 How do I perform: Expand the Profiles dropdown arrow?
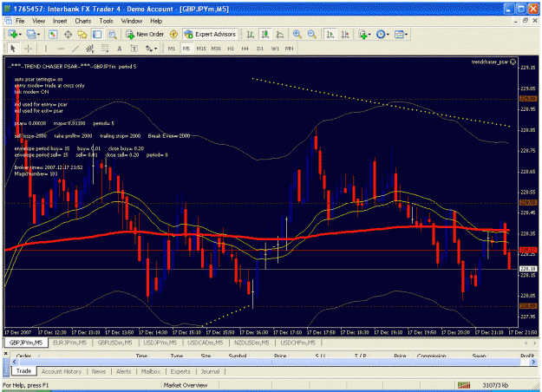(38, 35)
